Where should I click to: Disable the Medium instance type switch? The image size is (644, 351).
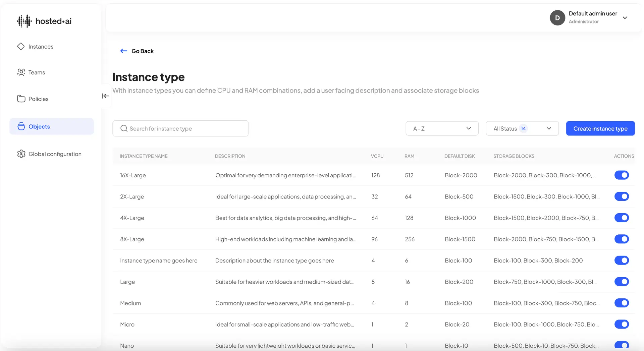[622, 303]
